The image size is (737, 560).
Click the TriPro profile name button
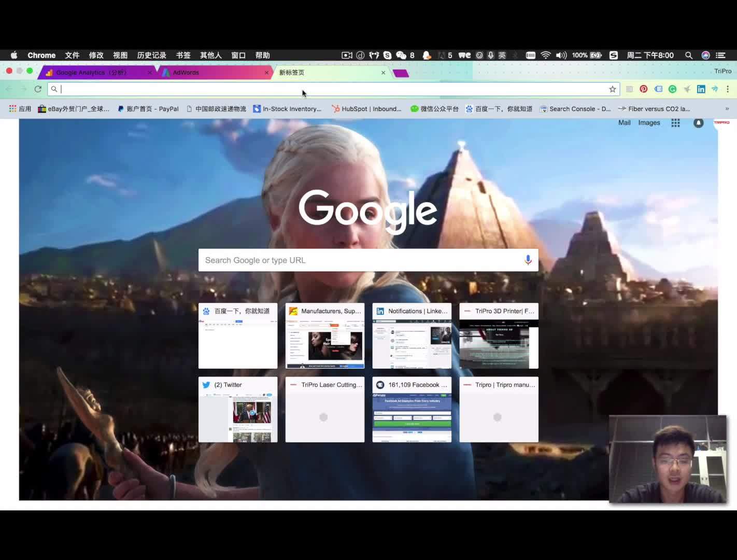[723, 71]
